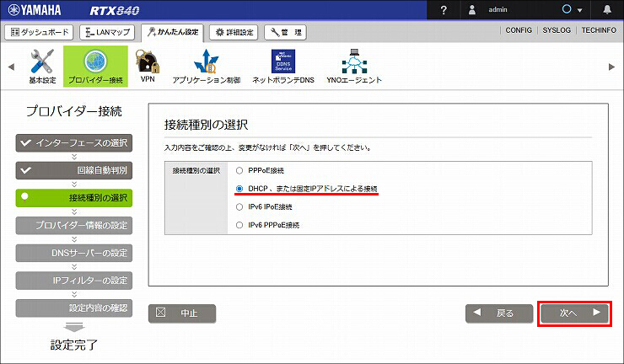Click the admin user icon

[472, 9]
